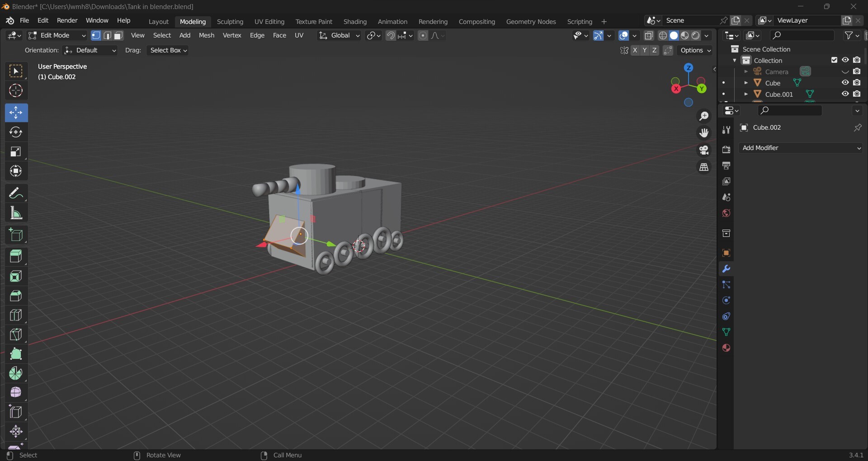Open the Global transform orientation dropdown
The width and height of the screenshot is (868, 461).
point(339,36)
